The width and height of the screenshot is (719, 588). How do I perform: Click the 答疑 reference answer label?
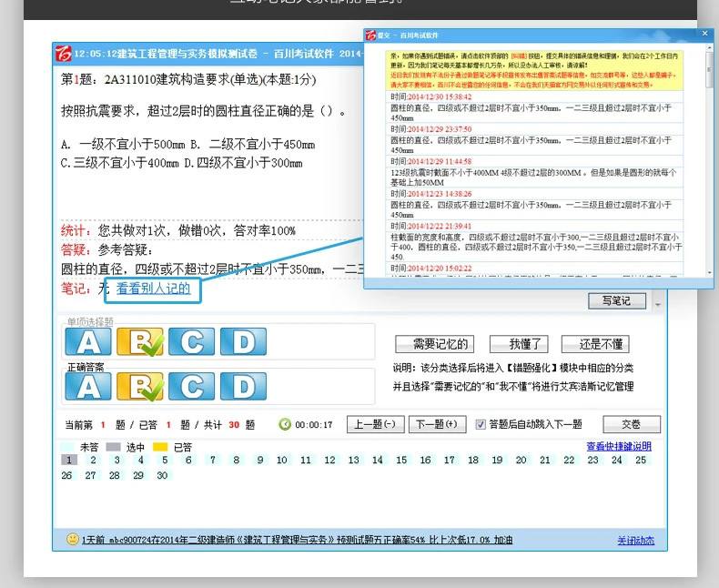(76, 249)
